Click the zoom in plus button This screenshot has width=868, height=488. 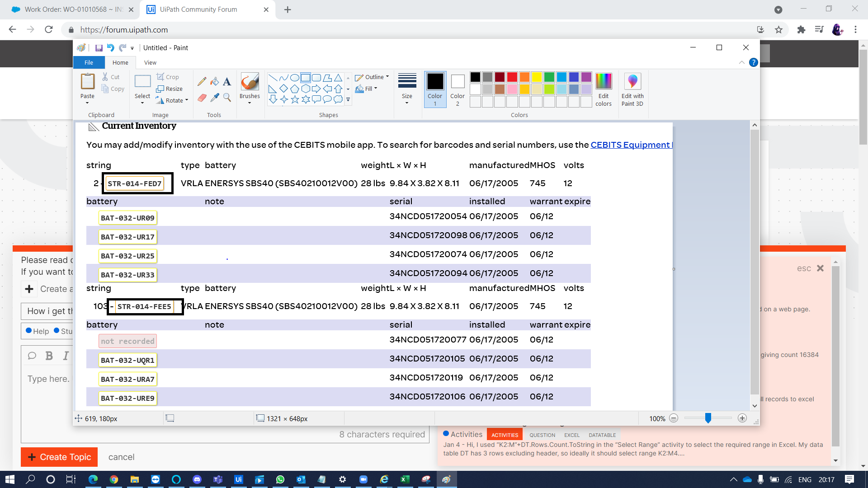click(742, 418)
